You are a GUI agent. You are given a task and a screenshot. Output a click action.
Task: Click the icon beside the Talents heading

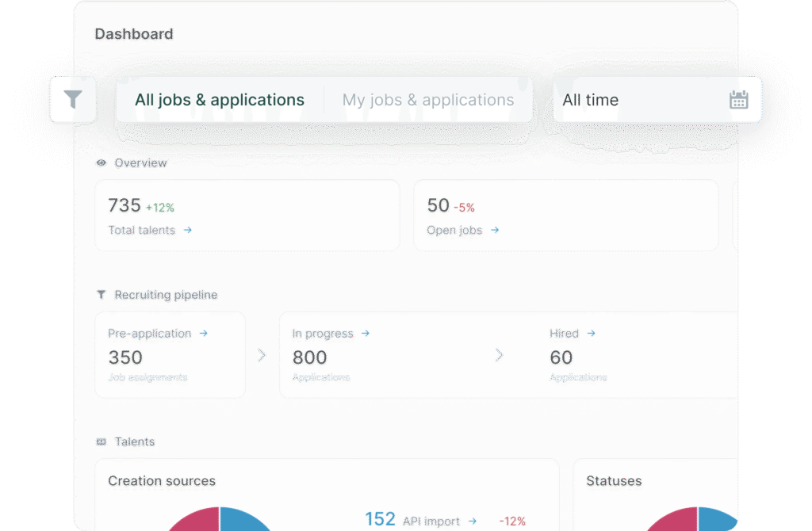[101, 441]
